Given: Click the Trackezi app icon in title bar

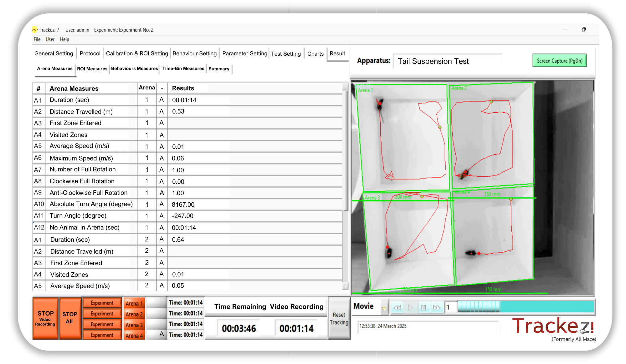Looking at the screenshot, I should [35, 30].
